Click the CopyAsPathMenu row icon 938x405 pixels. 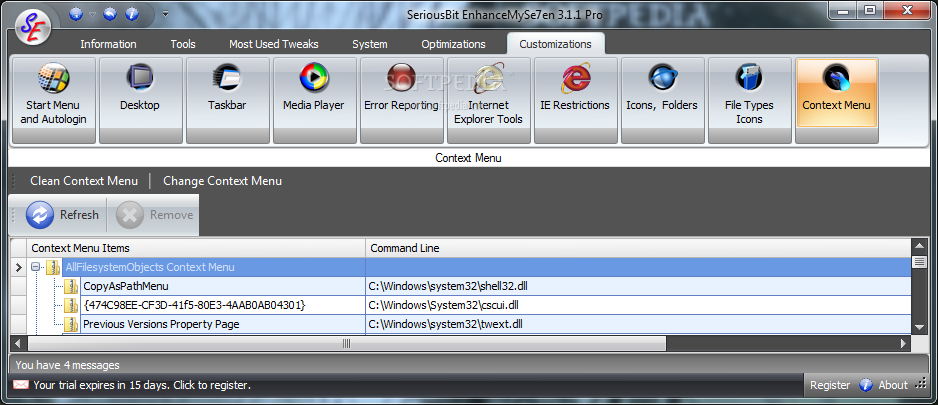tap(71, 286)
